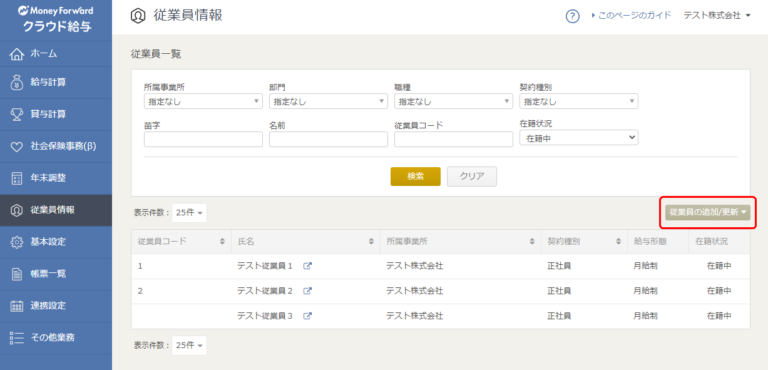Screen dimensions: 768x370
Task: Open 社会保険事務(β) heart icon
Action: (x=17, y=147)
